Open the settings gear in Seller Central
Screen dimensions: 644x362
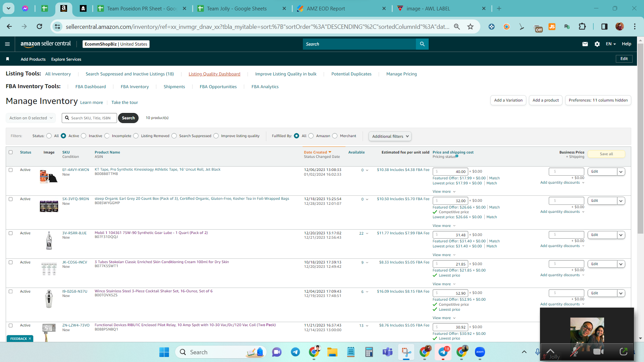coord(597,44)
